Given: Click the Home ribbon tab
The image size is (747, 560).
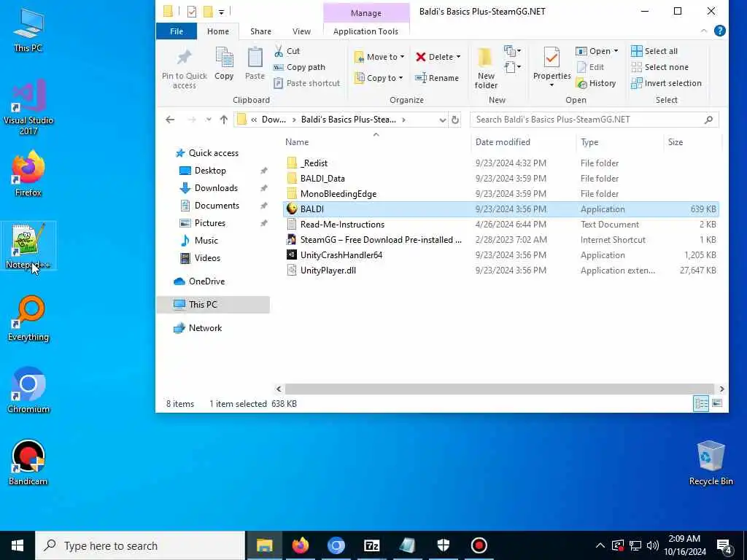Looking at the screenshot, I should point(217,31).
